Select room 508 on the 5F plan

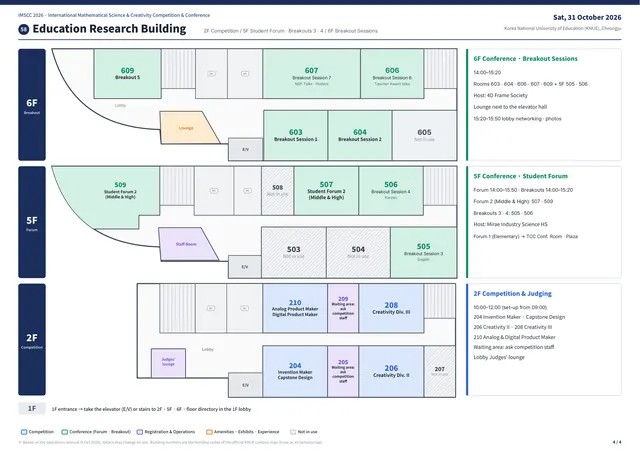[278, 191]
